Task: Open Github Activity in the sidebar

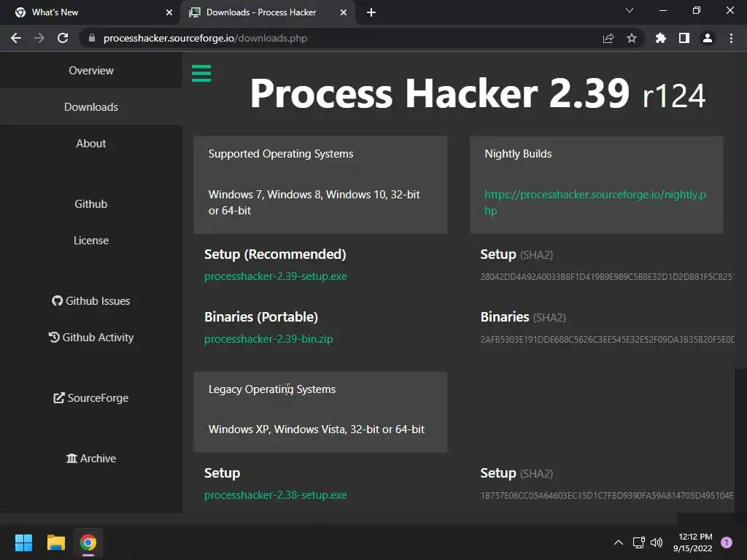Action: click(x=91, y=337)
